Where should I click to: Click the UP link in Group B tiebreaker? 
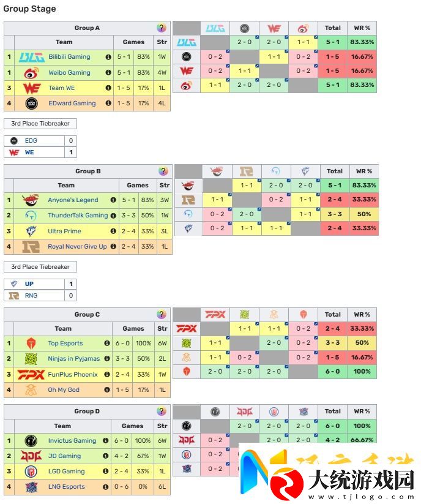coord(29,284)
